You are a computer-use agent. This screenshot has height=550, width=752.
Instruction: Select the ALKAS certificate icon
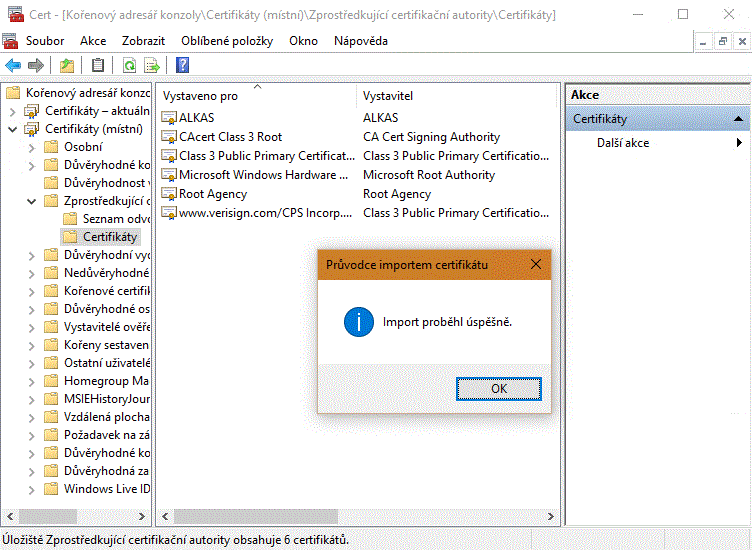coord(169,118)
